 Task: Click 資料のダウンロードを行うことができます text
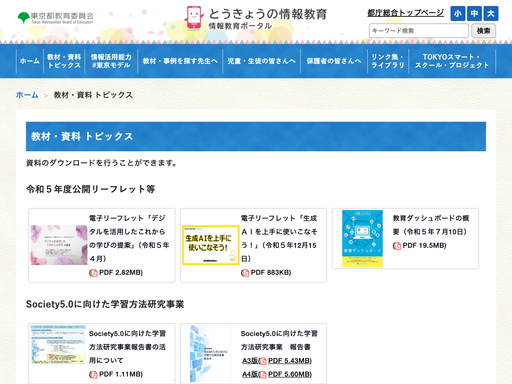101,163
